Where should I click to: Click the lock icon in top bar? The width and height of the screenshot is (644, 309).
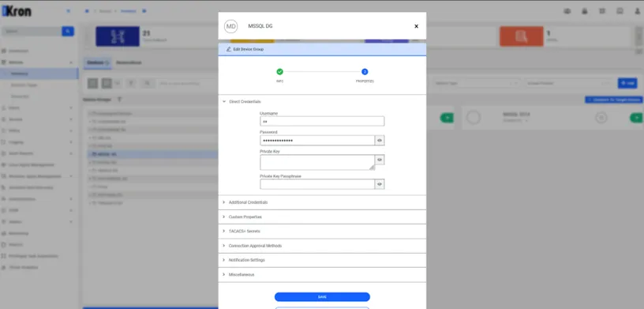click(x=585, y=11)
